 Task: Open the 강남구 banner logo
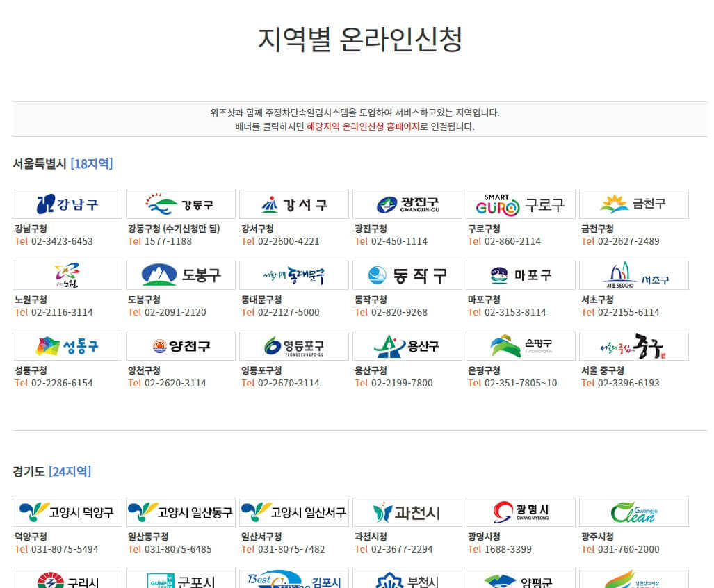(67, 204)
